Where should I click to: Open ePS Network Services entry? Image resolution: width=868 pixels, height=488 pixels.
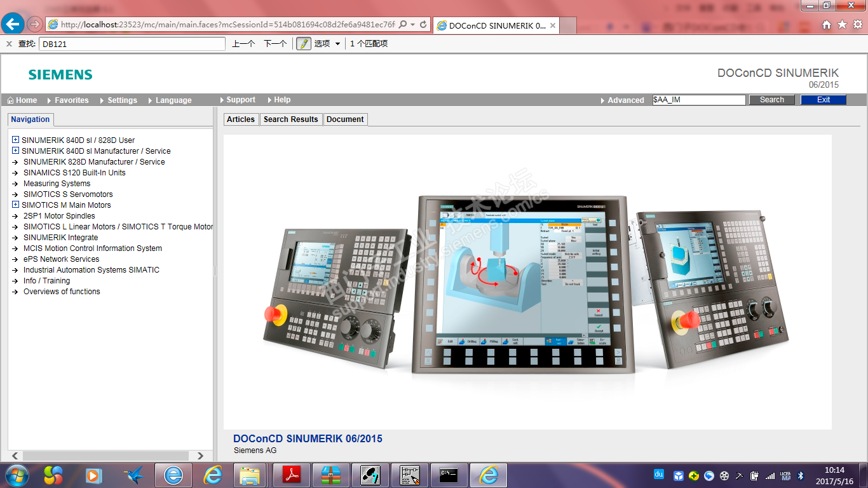[x=61, y=259]
